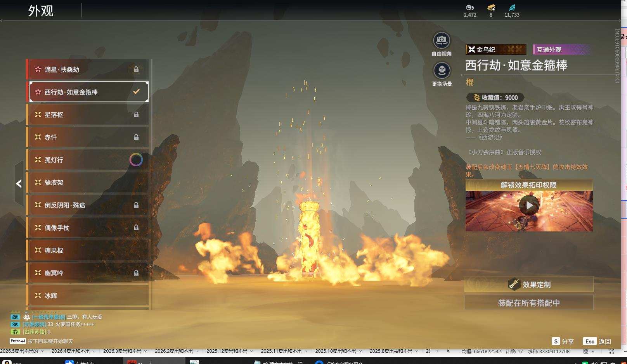Select the 冰辉 weapon skin

pos(88,295)
